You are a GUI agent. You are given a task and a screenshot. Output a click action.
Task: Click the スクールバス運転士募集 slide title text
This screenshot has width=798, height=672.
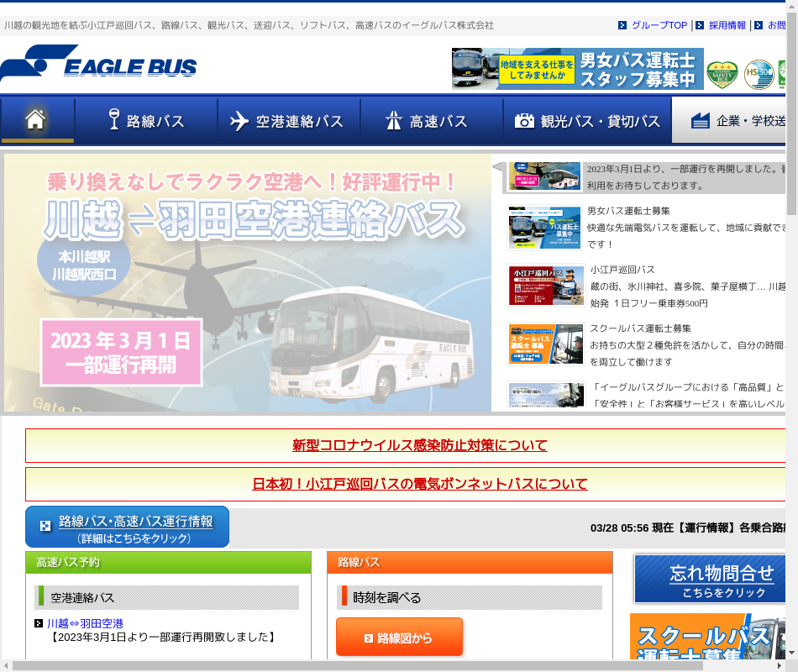pos(640,329)
